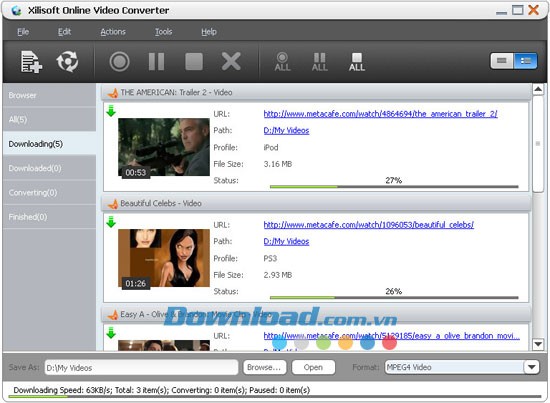
Task: Open the File menu
Action: pos(23,32)
